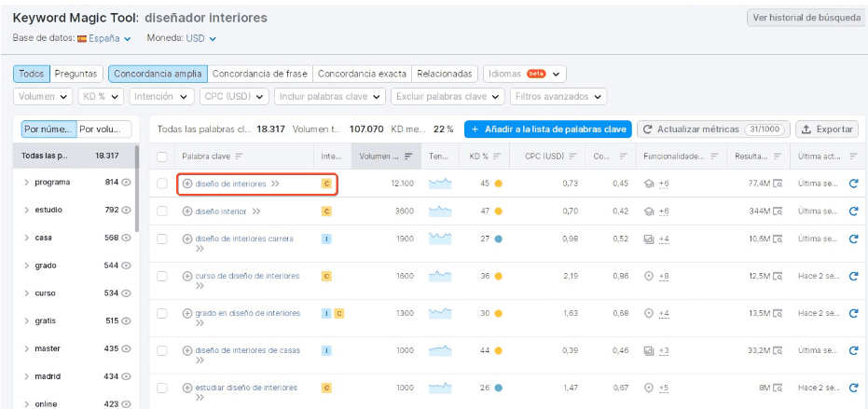Click SERP feature icon in diseño de interiores carrera row

649,239
